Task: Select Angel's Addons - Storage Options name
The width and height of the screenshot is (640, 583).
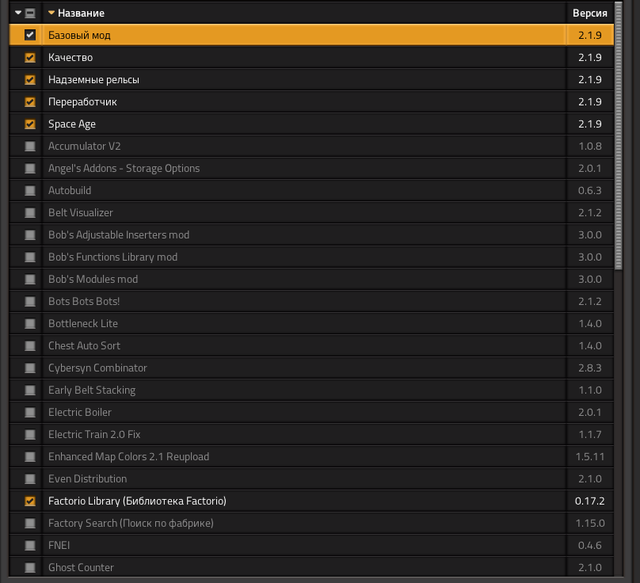Action: 124,168
